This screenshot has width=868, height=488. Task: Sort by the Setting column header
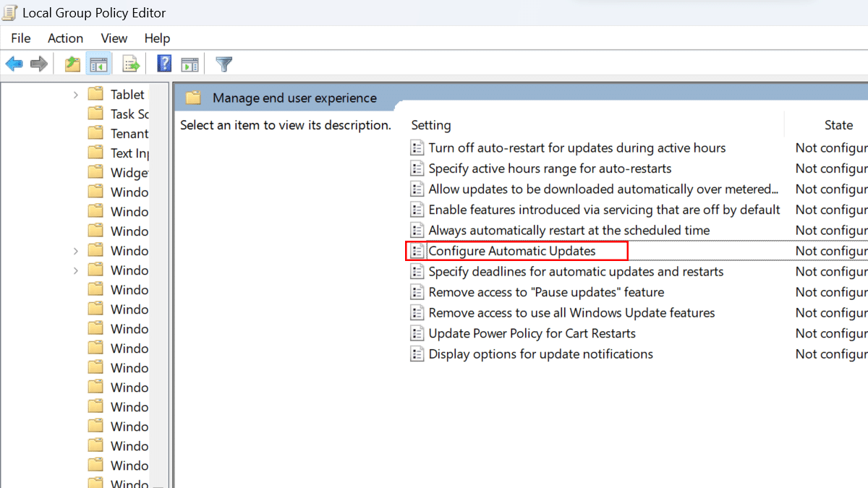point(431,125)
